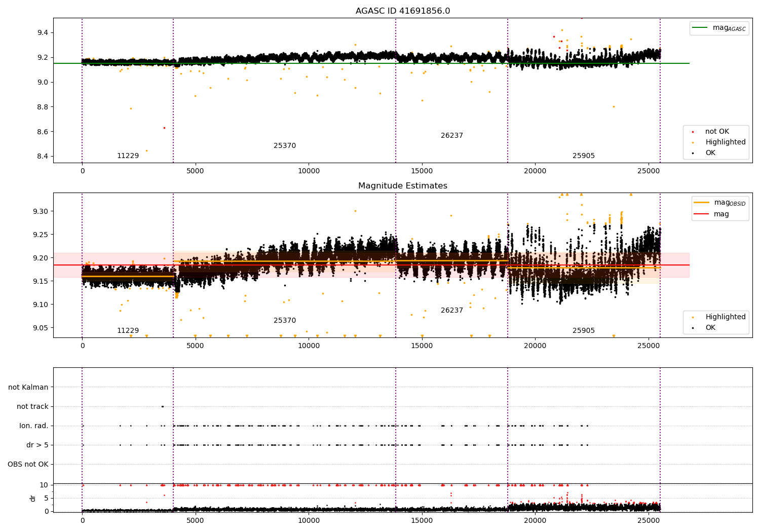Click the "OBS not OK" row label
Screen dimensions: 760x532
(28, 464)
